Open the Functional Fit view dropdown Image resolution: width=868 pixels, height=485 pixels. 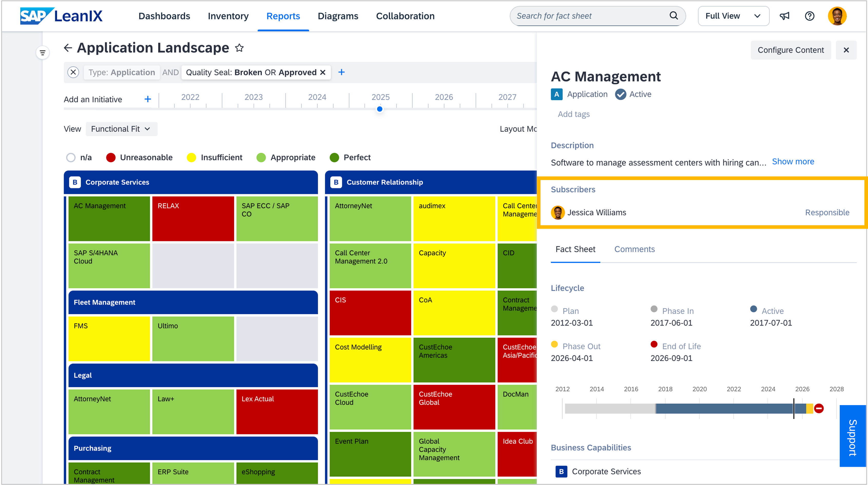(121, 129)
